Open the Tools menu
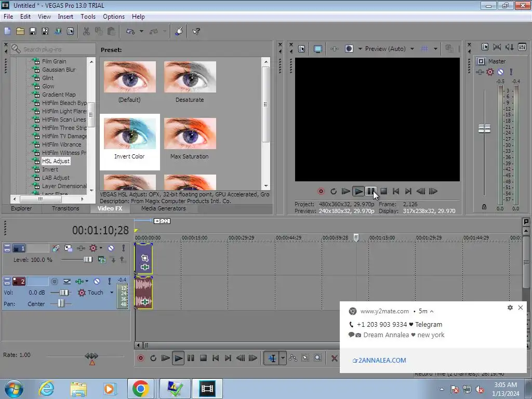Screen dimensions: 532x399 88,16
